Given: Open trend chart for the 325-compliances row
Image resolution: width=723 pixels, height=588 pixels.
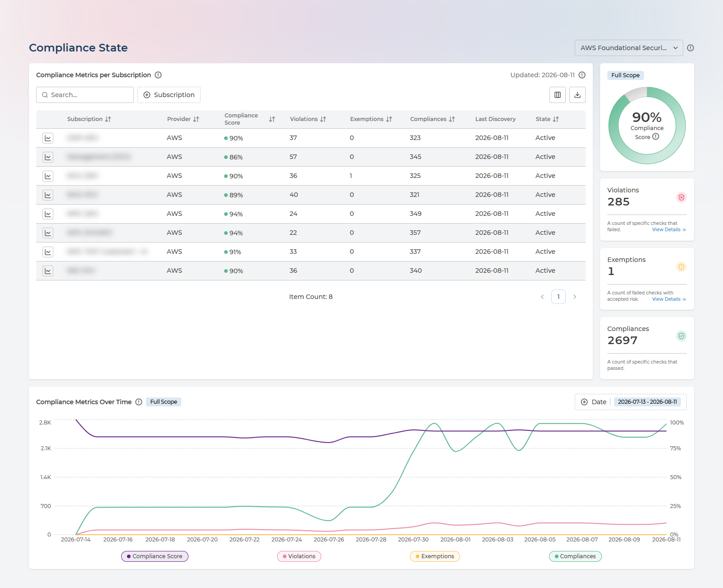Looking at the screenshot, I should 48,176.
